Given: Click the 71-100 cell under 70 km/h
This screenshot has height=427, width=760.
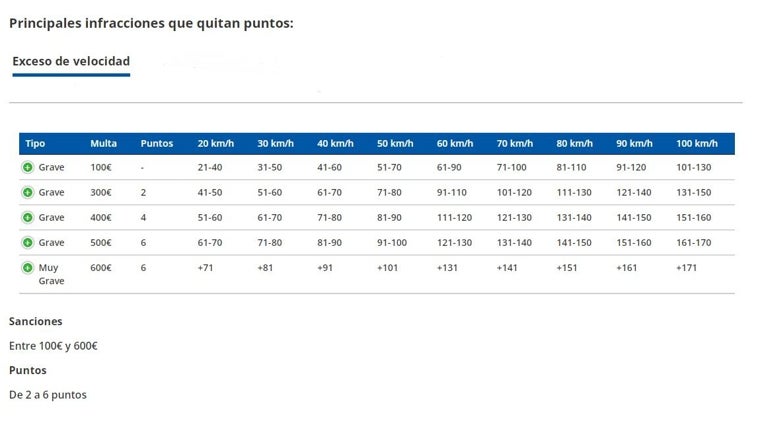Looking at the screenshot, I should pos(511,167).
